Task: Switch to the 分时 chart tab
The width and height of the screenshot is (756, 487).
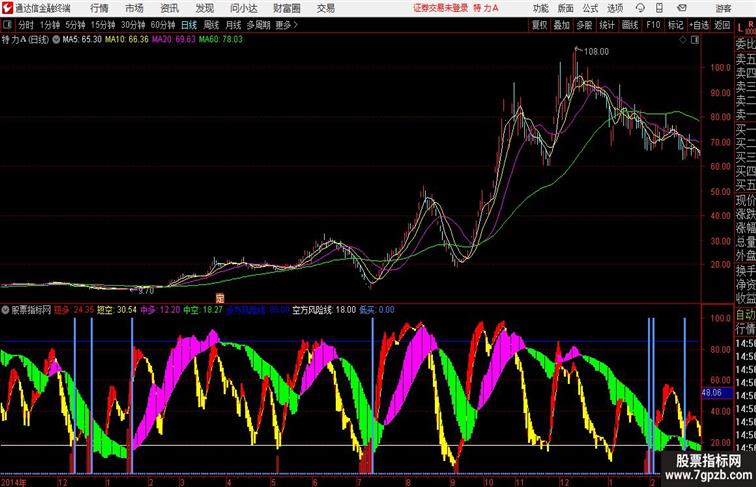Action: (x=26, y=25)
